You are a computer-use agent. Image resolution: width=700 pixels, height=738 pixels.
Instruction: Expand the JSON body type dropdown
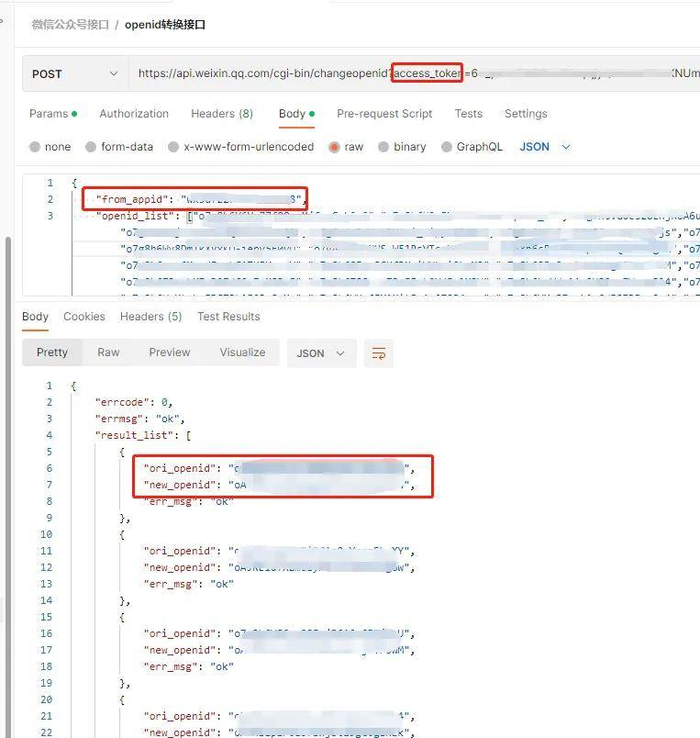tap(545, 147)
